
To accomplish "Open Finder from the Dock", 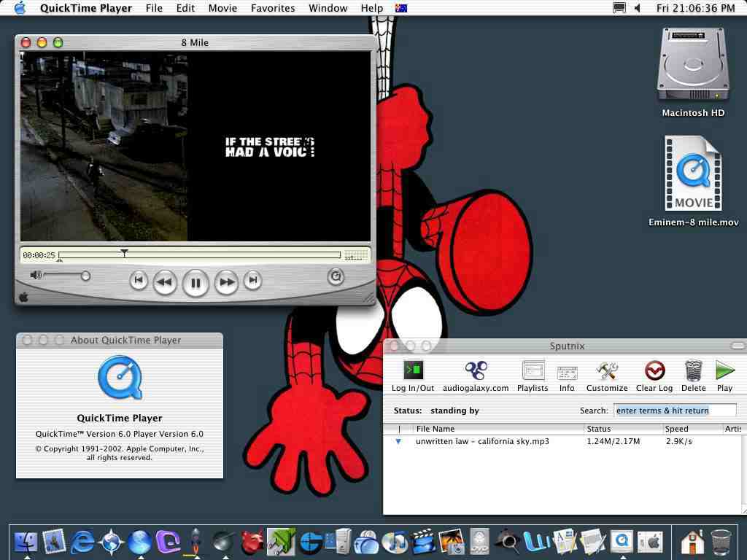I will click(26, 542).
